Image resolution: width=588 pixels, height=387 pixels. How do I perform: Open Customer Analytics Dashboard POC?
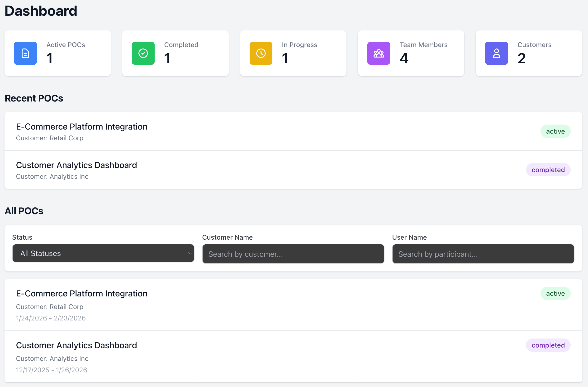(76, 165)
